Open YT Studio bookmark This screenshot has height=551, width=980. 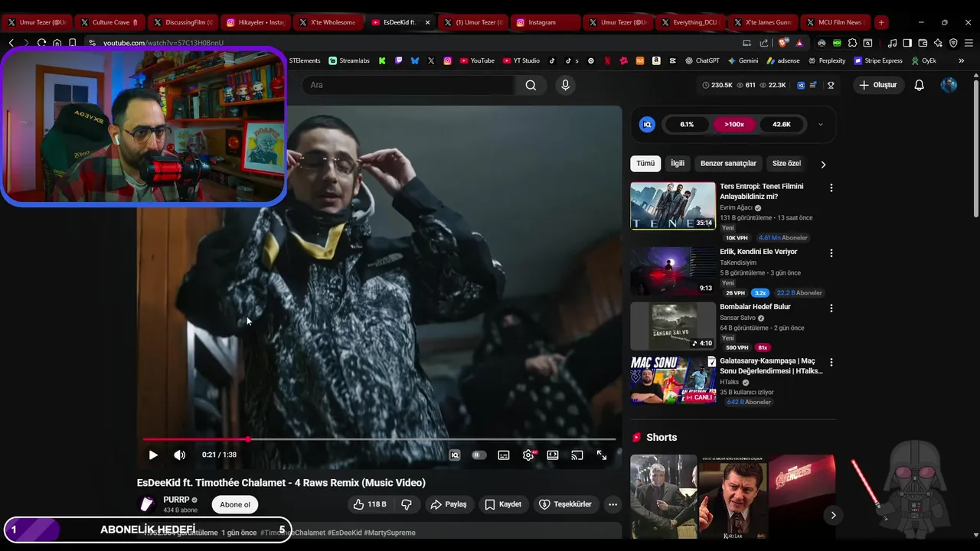pyautogui.click(x=521, y=60)
